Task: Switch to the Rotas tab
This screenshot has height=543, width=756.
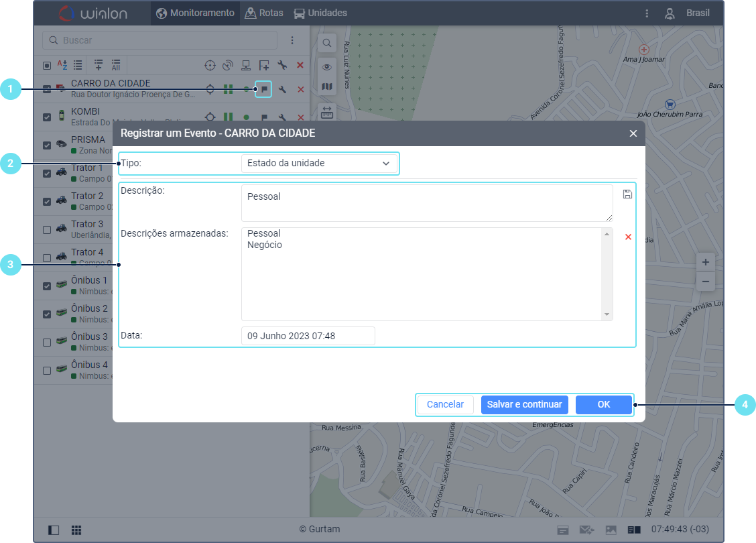Action: 264,13
